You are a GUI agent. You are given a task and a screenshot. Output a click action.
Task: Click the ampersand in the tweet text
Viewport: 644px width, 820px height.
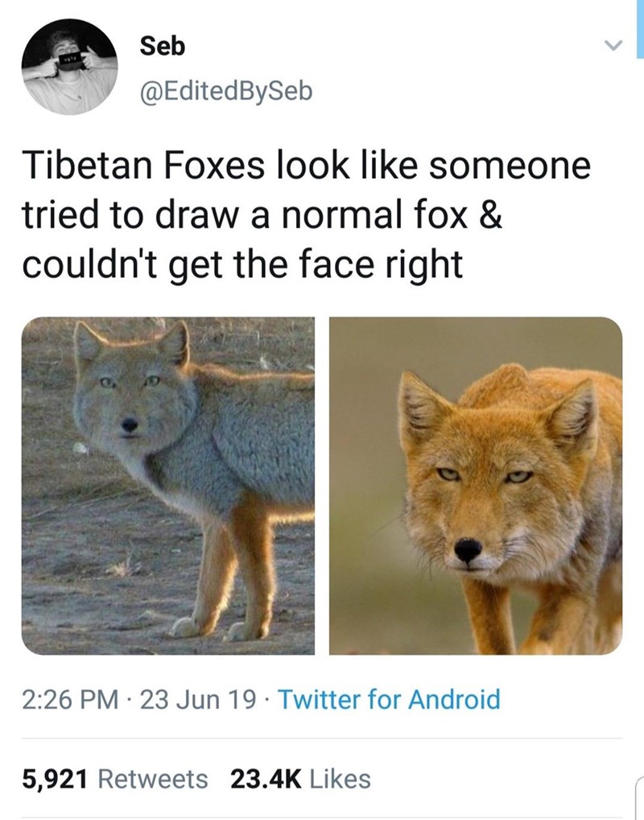point(490,215)
